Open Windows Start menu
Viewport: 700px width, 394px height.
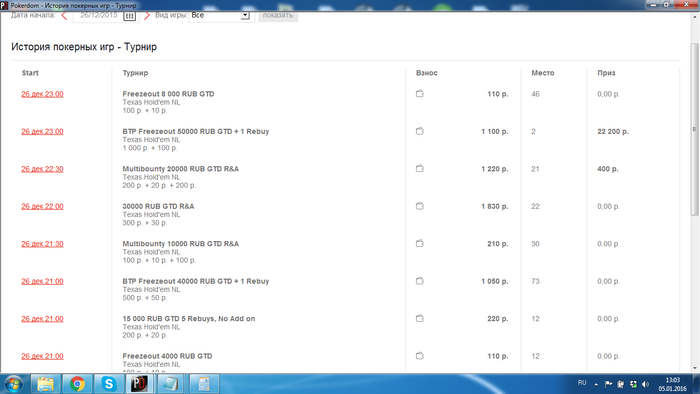click(13, 384)
